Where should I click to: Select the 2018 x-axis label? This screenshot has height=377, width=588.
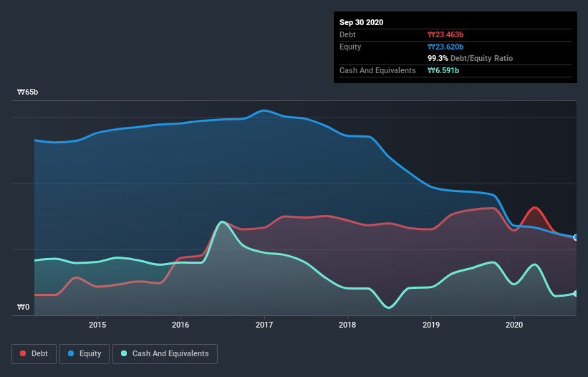[x=347, y=325]
